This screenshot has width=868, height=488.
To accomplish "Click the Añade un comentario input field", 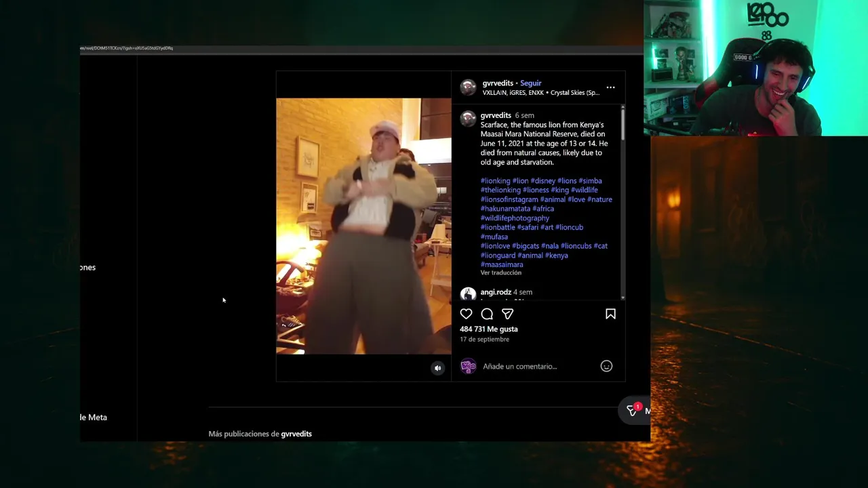I will coord(519,366).
